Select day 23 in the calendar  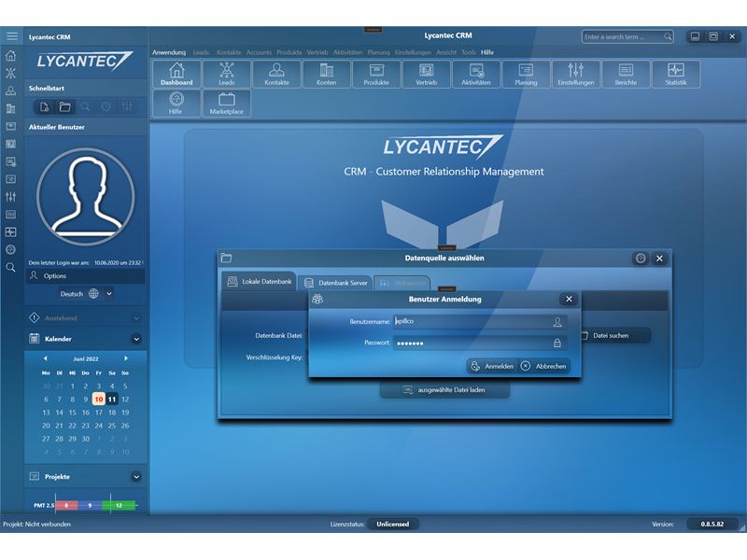85,426
